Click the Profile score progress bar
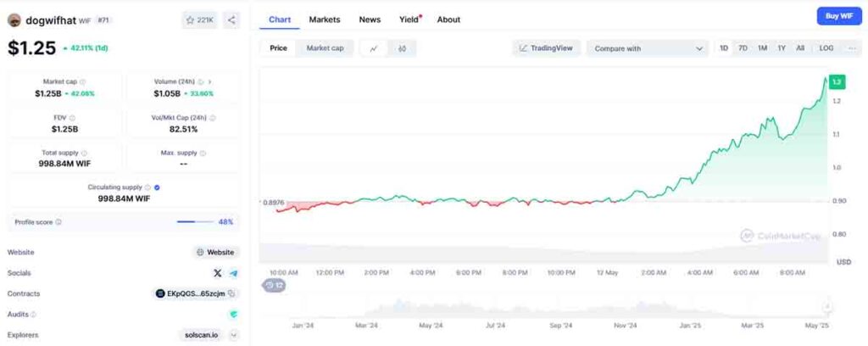Viewport: 868px width, 346px height. coord(195,222)
